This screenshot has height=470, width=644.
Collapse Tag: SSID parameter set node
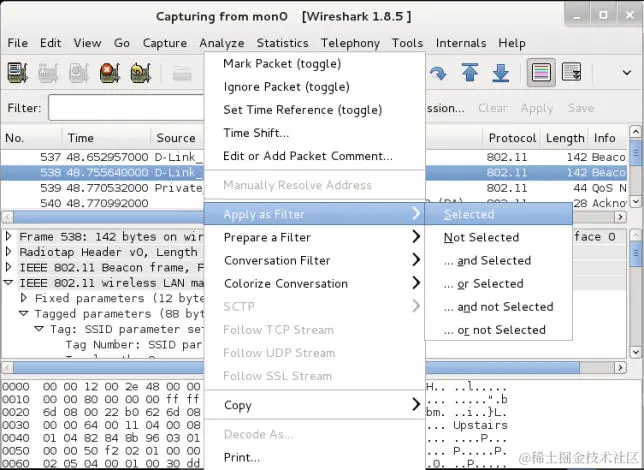click(39, 329)
